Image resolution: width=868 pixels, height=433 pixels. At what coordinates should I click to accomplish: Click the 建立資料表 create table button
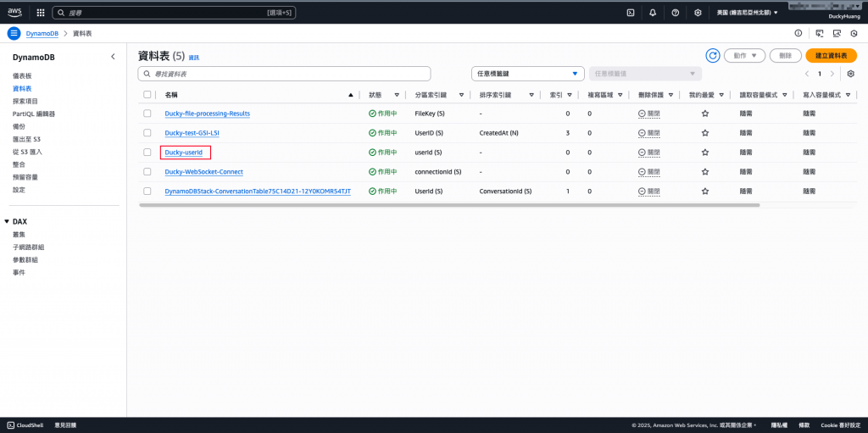(832, 55)
